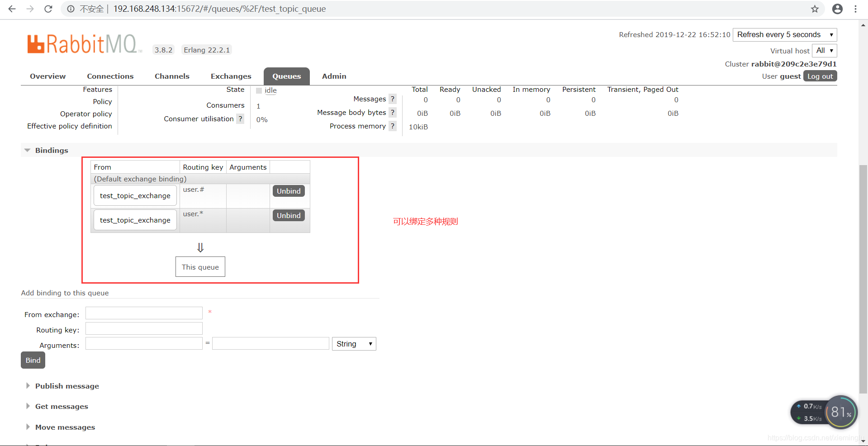The width and height of the screenshot is (868, 446).
Task: Switch to the Channels tab
Action: coord(172,76)
